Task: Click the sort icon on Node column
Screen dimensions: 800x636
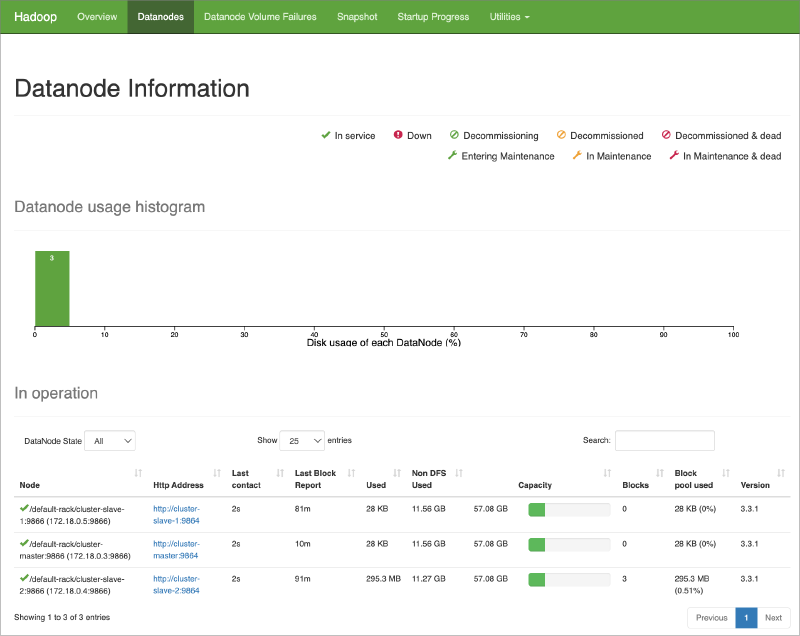Action: tap(138, 473)
